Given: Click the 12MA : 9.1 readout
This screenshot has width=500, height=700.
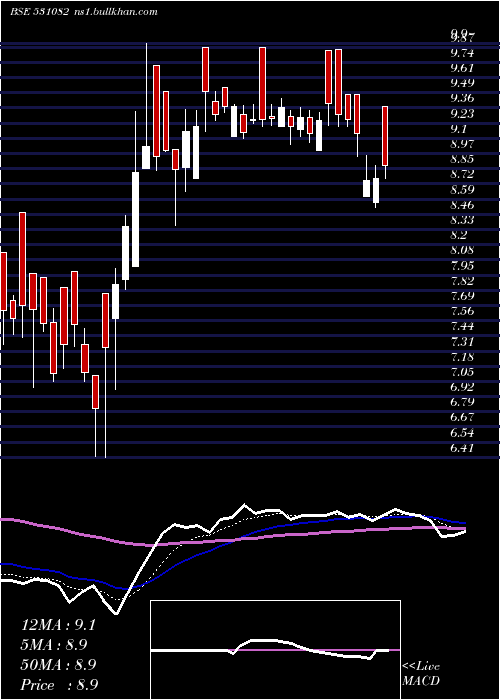Looking at the screenshot, I should [58, 625].
